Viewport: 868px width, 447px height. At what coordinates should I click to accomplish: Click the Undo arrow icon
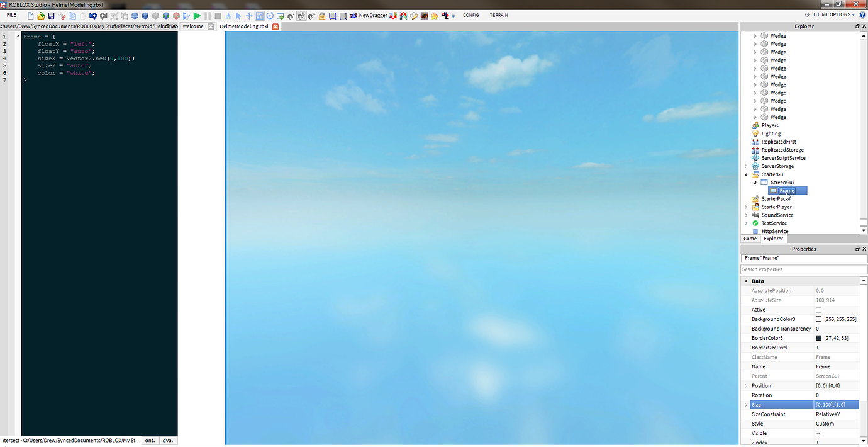(93, 16)
